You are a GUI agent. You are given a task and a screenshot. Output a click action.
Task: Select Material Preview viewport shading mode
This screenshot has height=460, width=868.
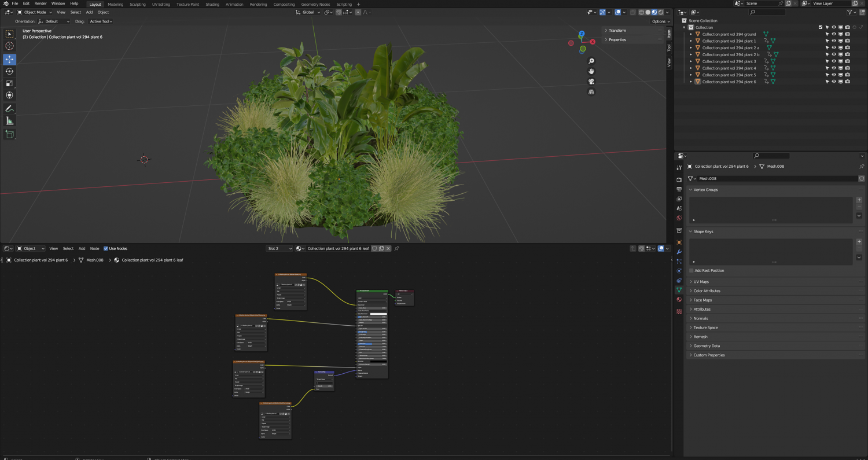pos(654,12)
